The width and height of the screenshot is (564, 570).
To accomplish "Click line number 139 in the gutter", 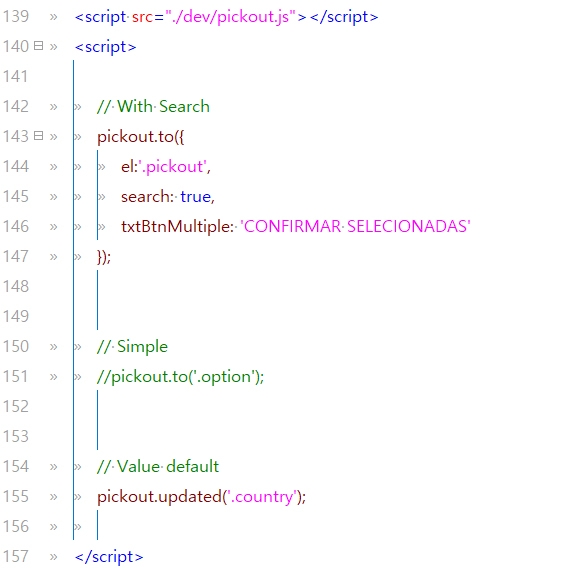I will pyautogui.click(x=16, y=17).
